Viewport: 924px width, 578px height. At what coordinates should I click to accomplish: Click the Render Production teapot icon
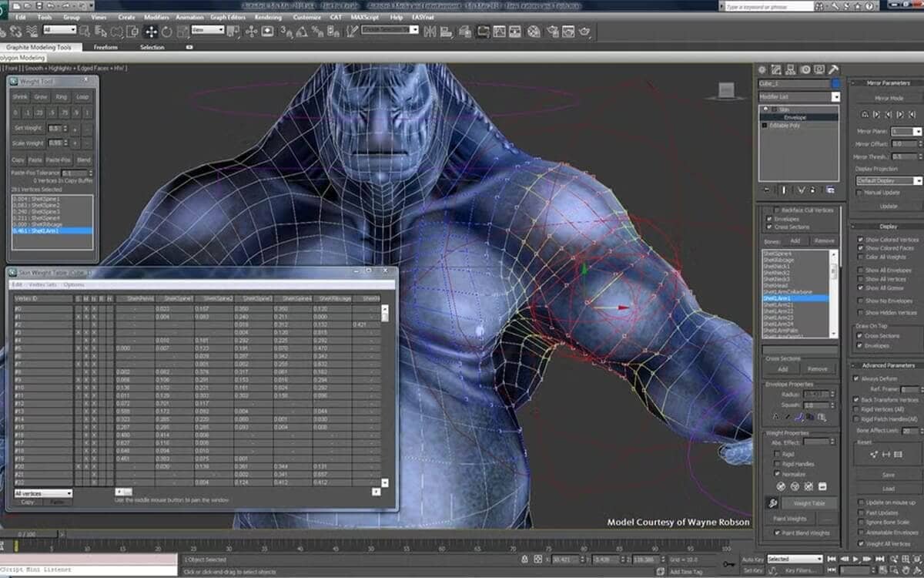pyautogui.click(x=585, y=31)
